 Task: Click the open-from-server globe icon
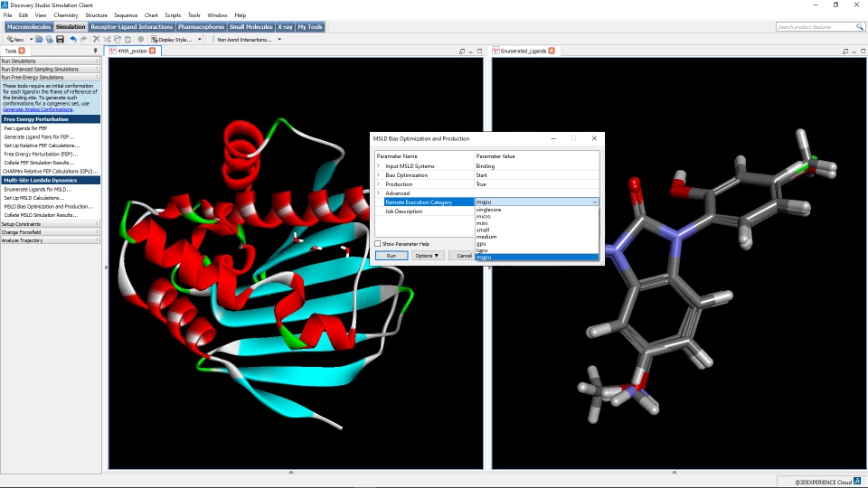click(x=50, y=39)
